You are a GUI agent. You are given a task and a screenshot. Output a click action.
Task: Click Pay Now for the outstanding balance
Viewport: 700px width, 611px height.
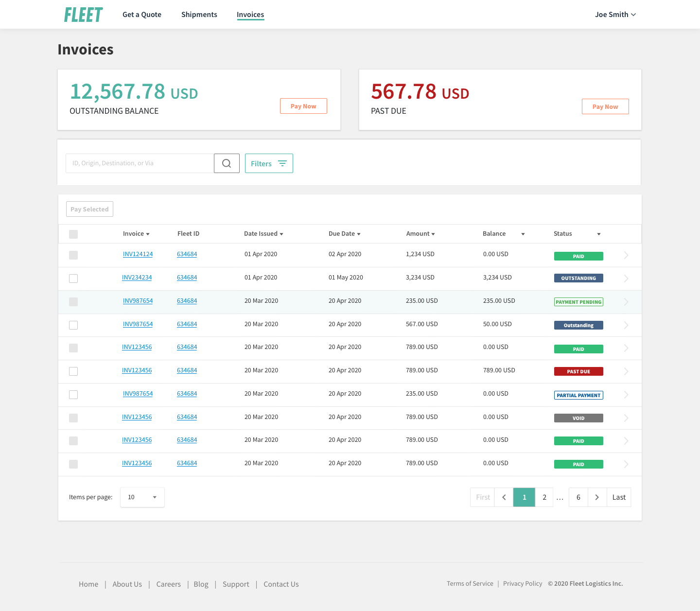pos(303,106)
